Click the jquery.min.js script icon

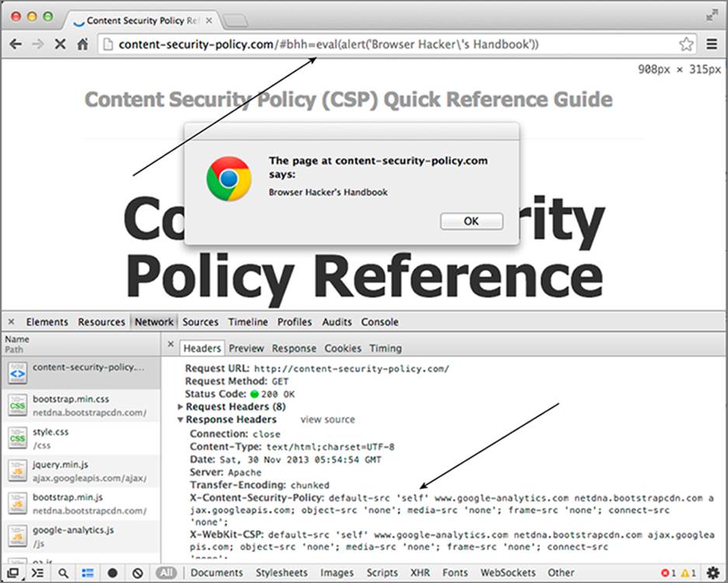pyautogui.click(x=17, y=471)
